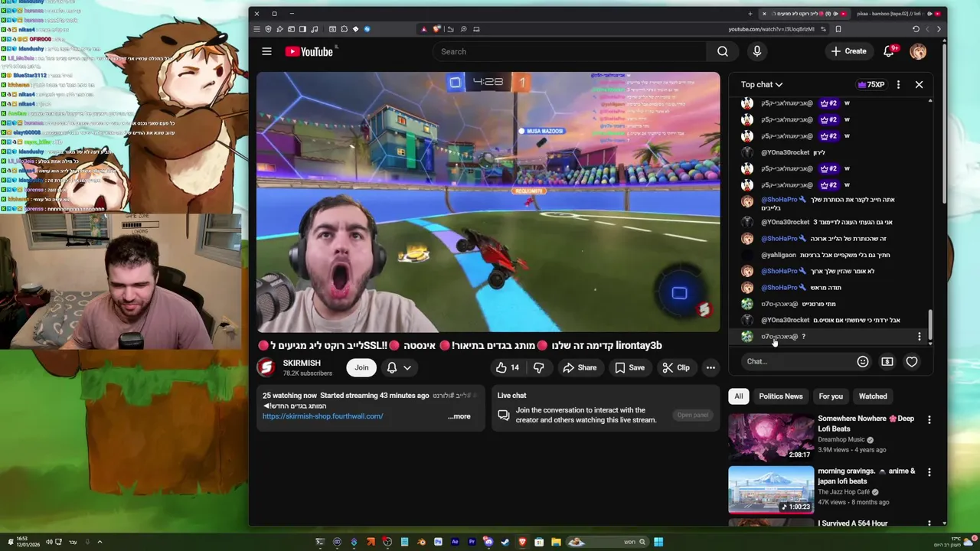Switch to pikaa - bamboo browser tab
Viewport: 980px width, 551px height.
pyautogui.click(x=899, y=13)
